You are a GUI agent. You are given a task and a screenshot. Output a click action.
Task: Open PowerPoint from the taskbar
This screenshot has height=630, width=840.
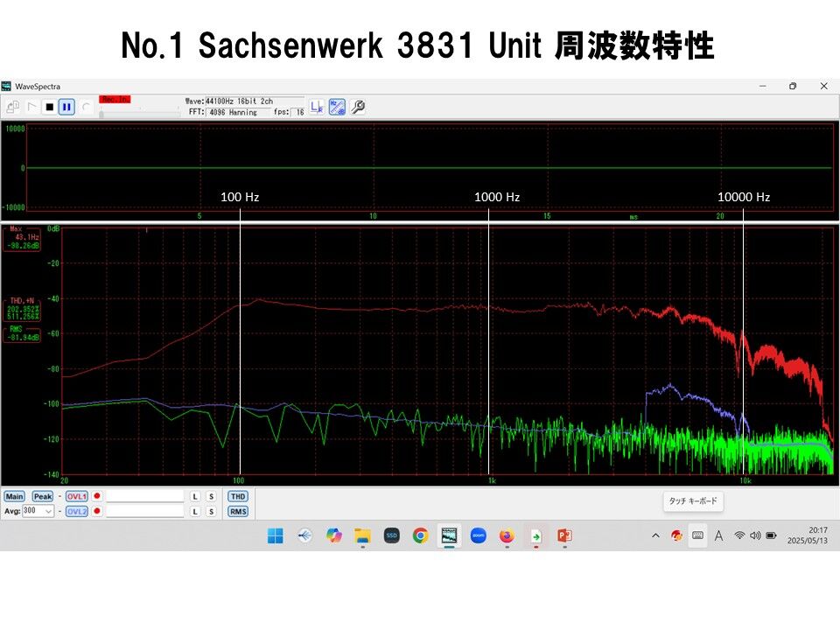563,535
